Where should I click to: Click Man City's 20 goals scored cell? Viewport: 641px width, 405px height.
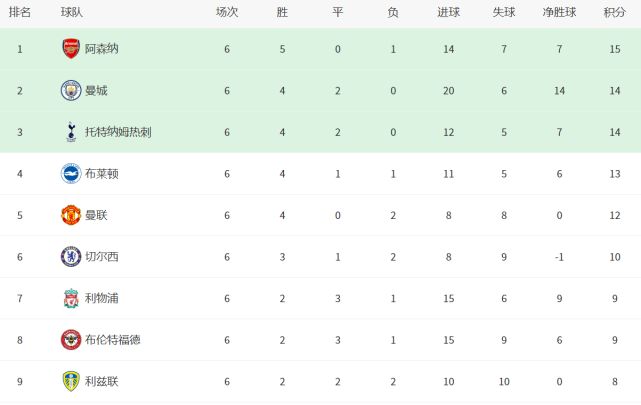coord(448,91)
